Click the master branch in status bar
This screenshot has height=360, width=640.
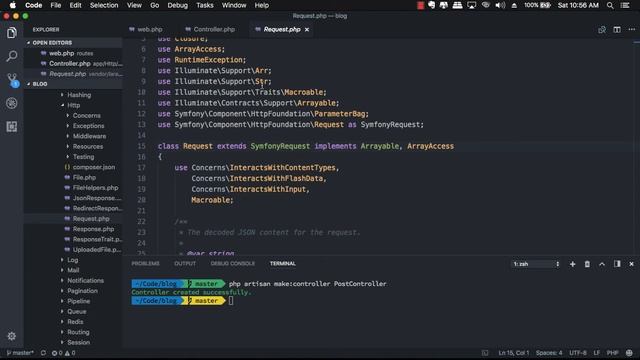pyautogui.click(x=20, y=353)
